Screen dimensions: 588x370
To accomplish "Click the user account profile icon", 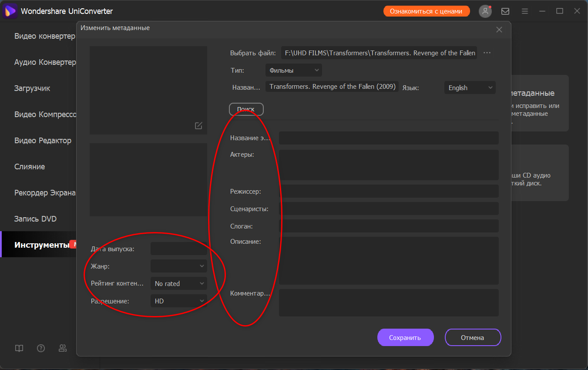I will (485, 11).
